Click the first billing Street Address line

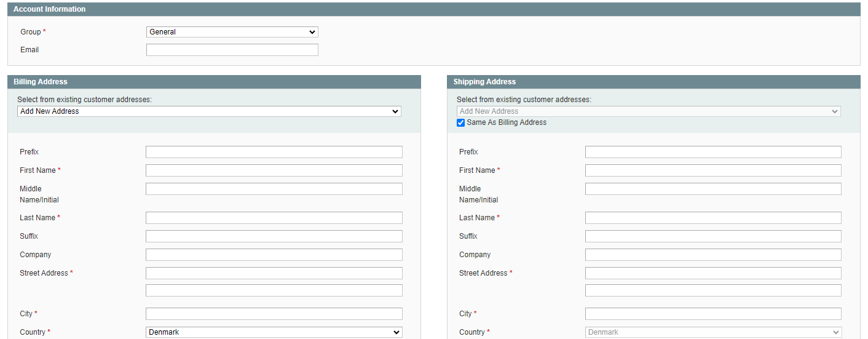(x=274, y=273)
